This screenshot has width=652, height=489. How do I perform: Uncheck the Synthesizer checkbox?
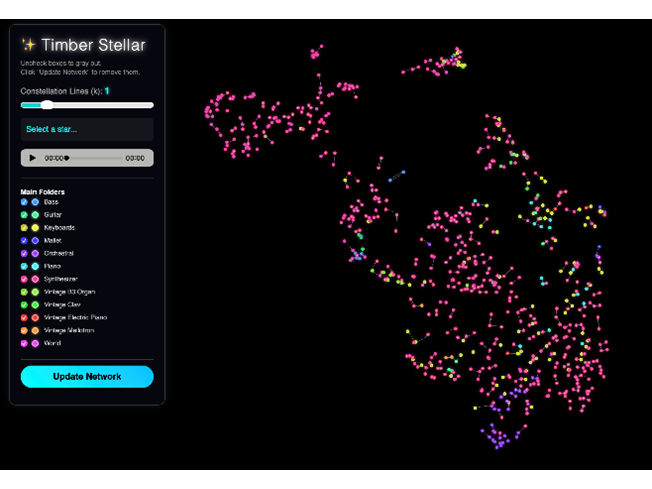25,279
